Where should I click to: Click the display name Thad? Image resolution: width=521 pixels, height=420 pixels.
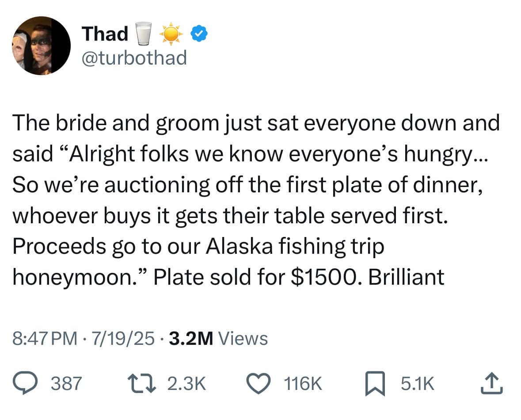pyautogui.click(x=105, y=34)
